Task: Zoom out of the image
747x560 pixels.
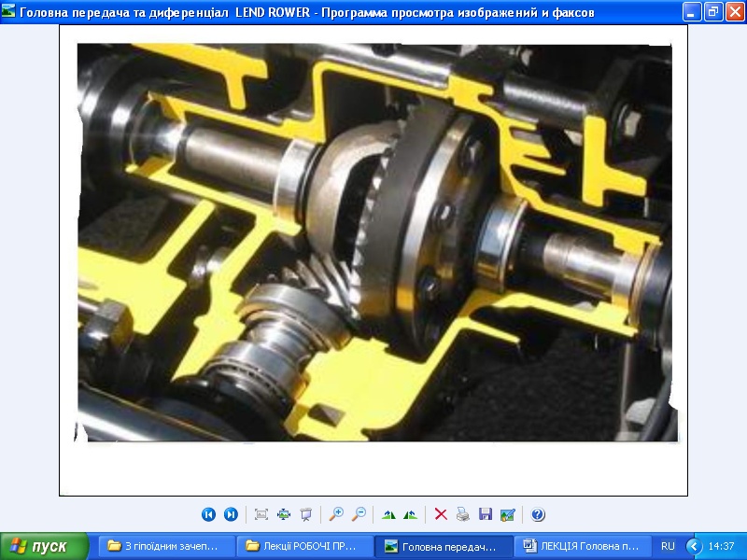Action: click(359, 514)
